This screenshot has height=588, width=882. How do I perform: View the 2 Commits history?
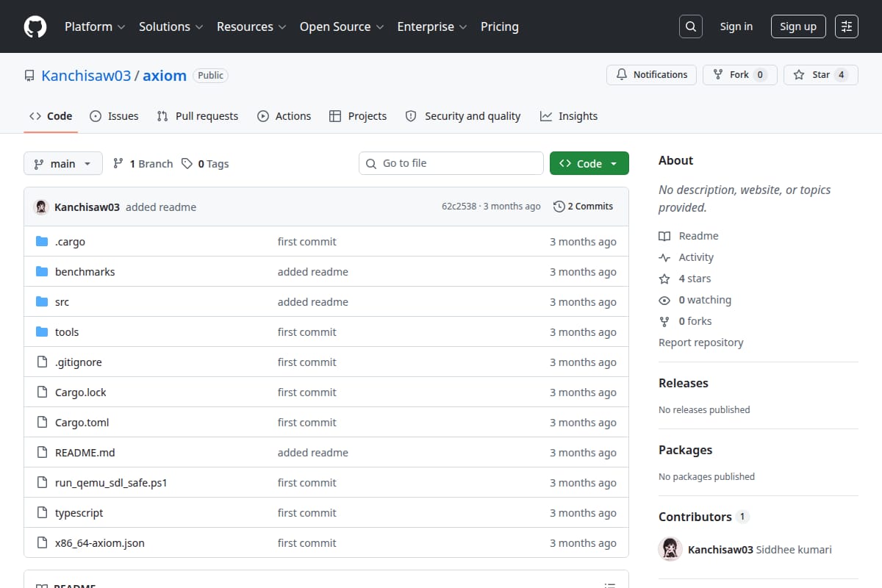pos(583,207)
